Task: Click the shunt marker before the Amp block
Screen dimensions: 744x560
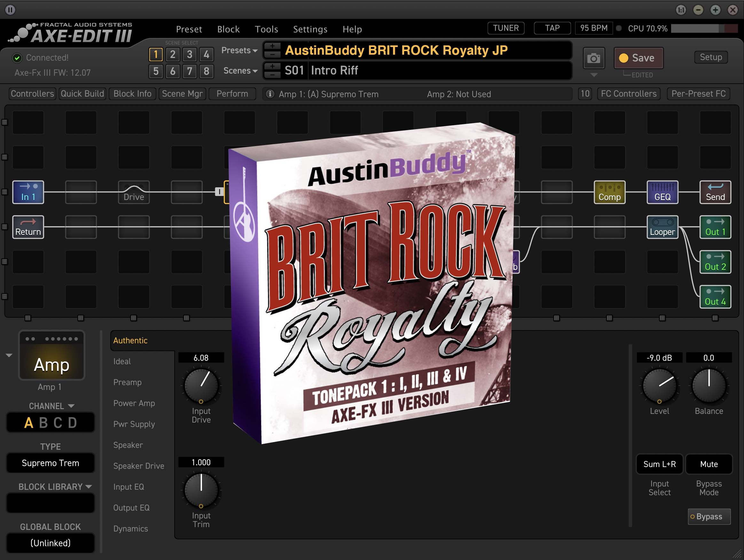Action: (219, 192)
